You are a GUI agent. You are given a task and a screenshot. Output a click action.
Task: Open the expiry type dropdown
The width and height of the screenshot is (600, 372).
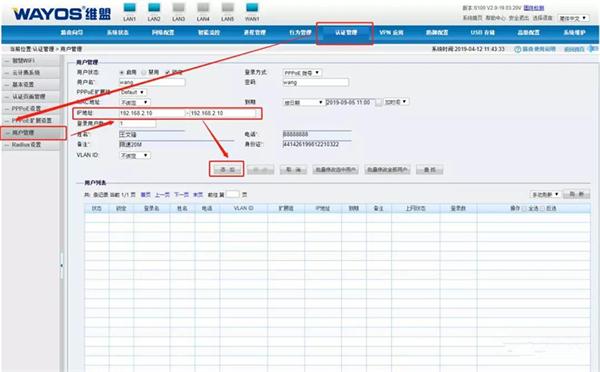[303, 102]
